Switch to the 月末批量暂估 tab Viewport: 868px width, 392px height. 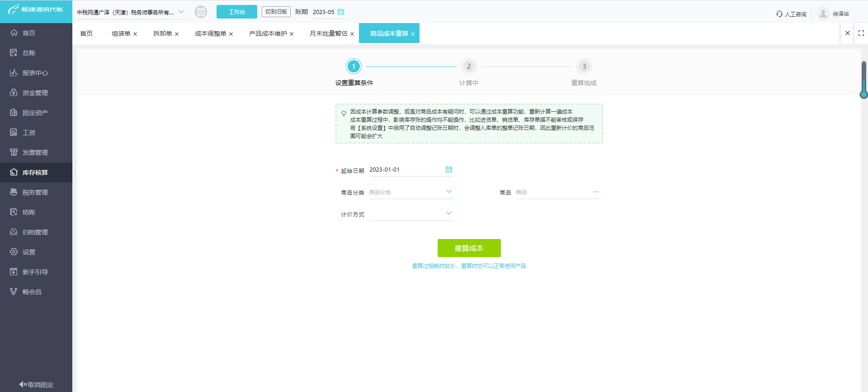tap(329, 33)
